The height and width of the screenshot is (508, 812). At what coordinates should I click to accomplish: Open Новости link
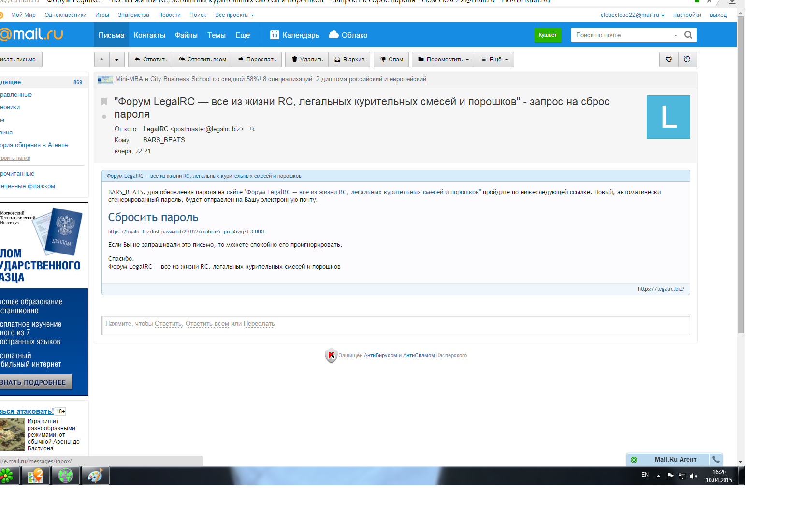click(169, 15)
